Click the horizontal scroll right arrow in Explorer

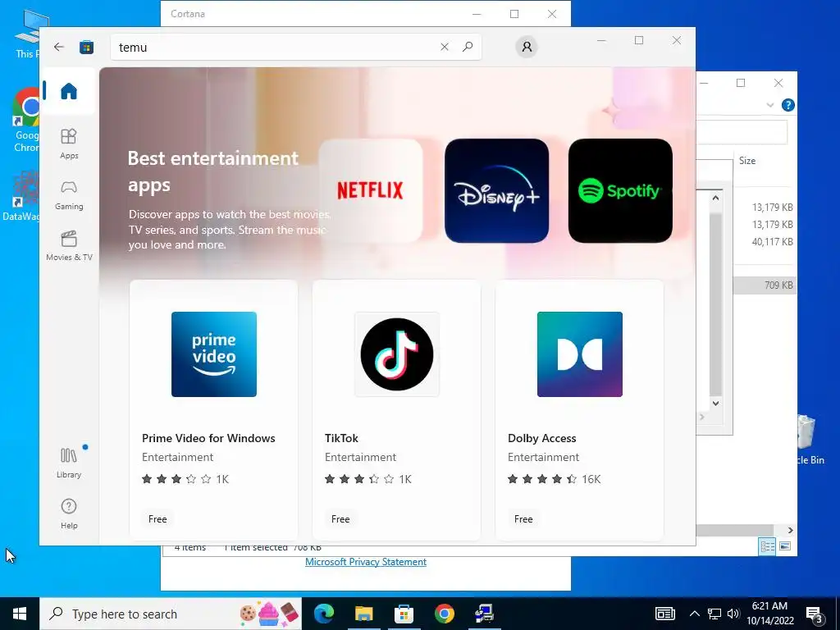pyautogui.click(x=790, y=530)
